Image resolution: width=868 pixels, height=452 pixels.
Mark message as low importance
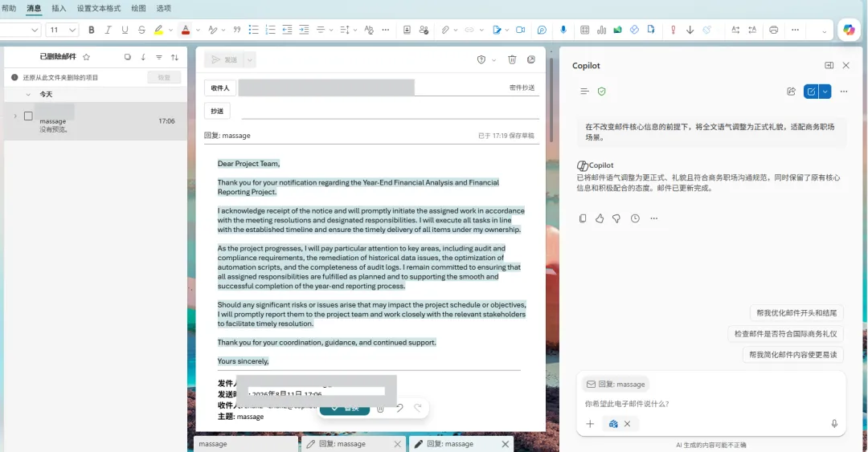[x=690, y=30]
